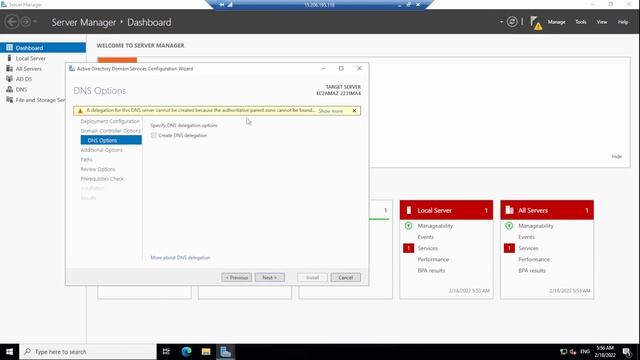This screenshot has width=640, height=360.
Task: Select DNS Options wizard step
Action: click(x=111, y=140)
